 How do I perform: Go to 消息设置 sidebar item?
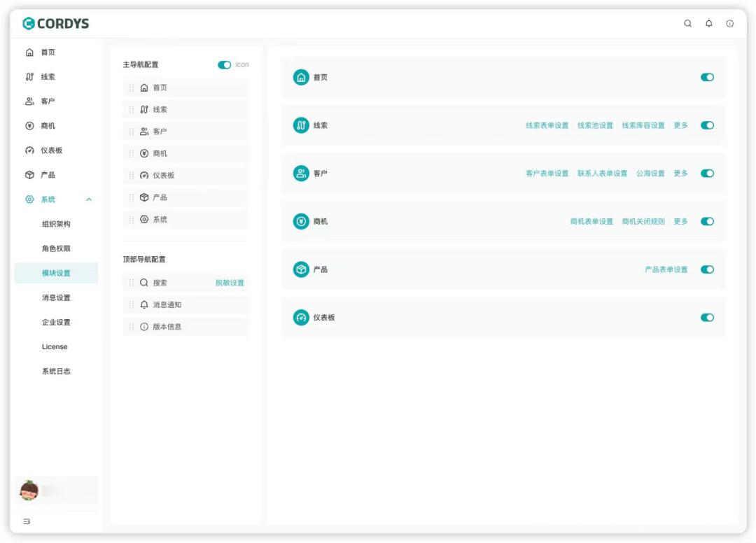56,298
